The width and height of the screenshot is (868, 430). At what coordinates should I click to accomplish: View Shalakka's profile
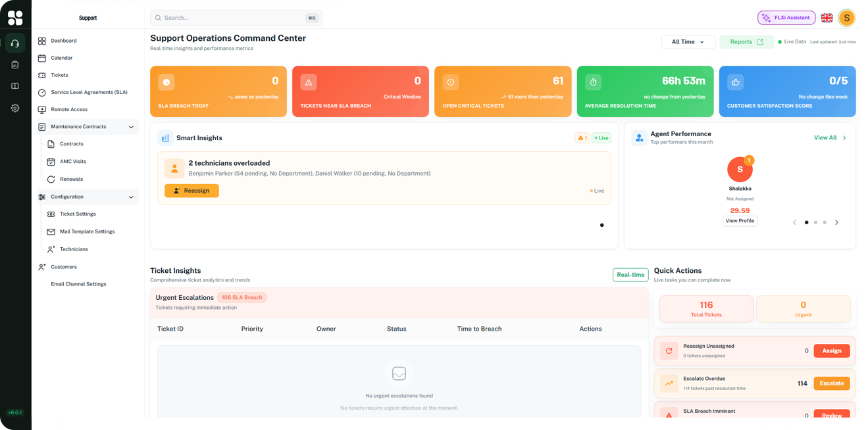[740, 221]
